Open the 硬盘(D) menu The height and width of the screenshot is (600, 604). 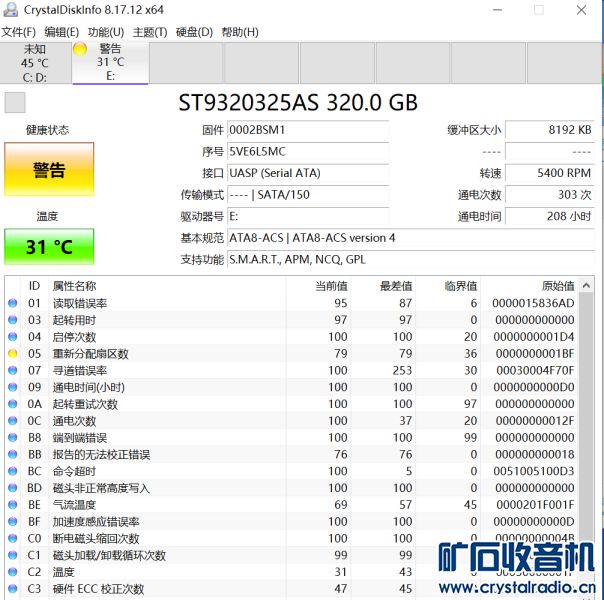(194, 32)
